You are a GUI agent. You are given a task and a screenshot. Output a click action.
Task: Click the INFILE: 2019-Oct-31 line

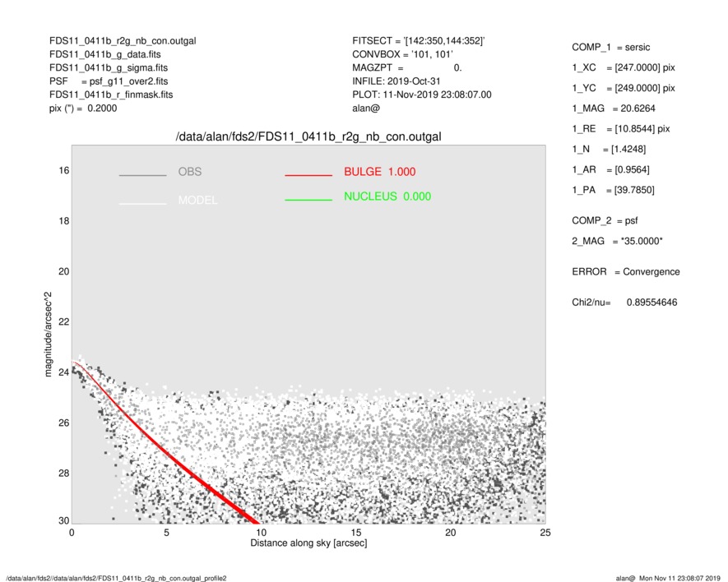396,81
